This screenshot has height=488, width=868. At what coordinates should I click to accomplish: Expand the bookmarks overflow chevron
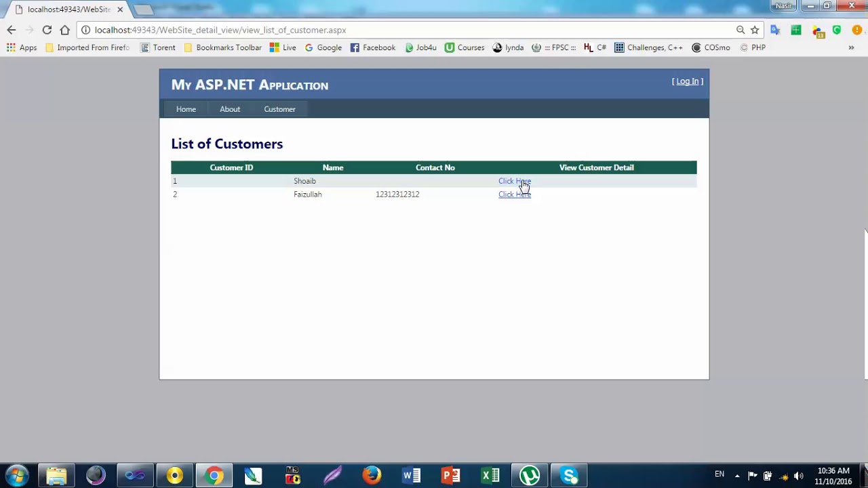(851, 47)
